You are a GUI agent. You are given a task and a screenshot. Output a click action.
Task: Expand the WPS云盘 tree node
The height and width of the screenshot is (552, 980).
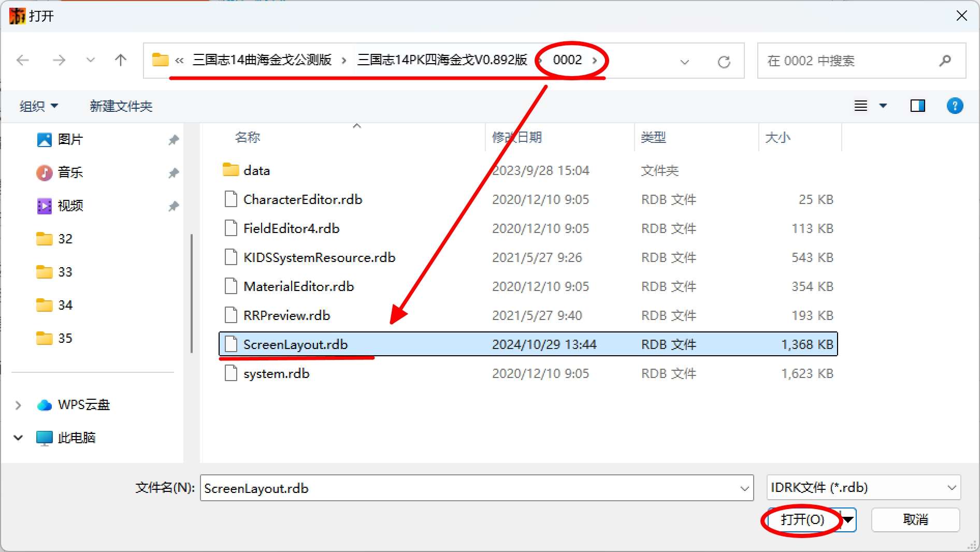(18, 405)
